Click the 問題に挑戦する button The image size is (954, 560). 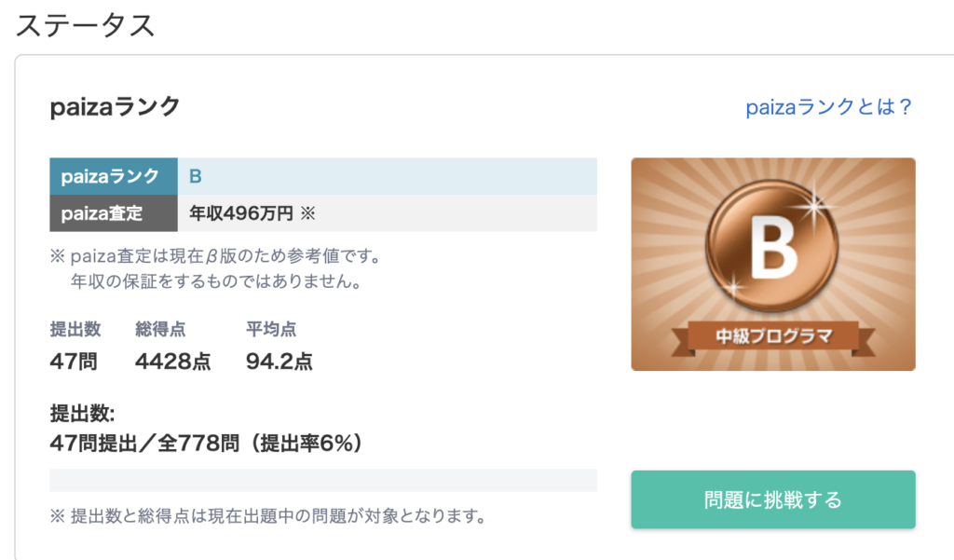772,499
